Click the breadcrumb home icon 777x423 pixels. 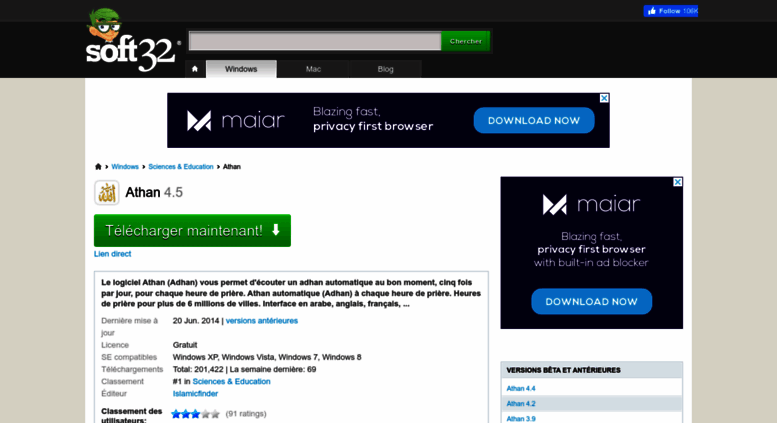coord(98,166)
